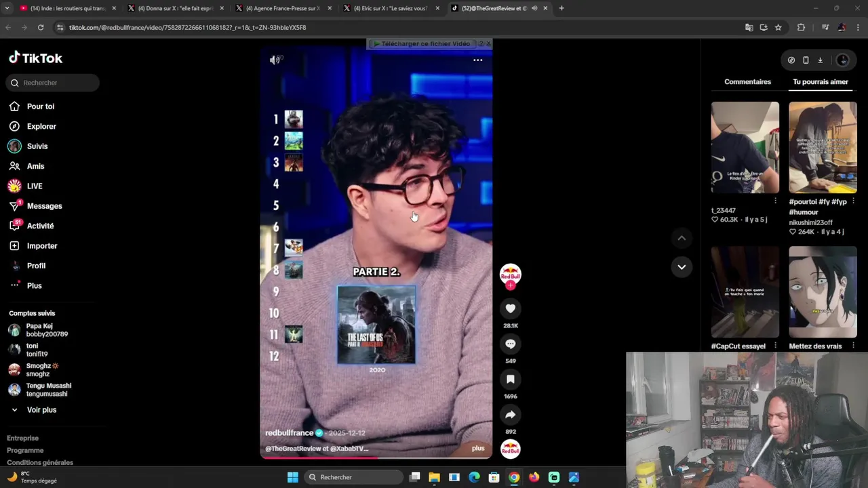868x488 pixels.
Task: Seek on the red video progress bar
Action: coord(376,457)
